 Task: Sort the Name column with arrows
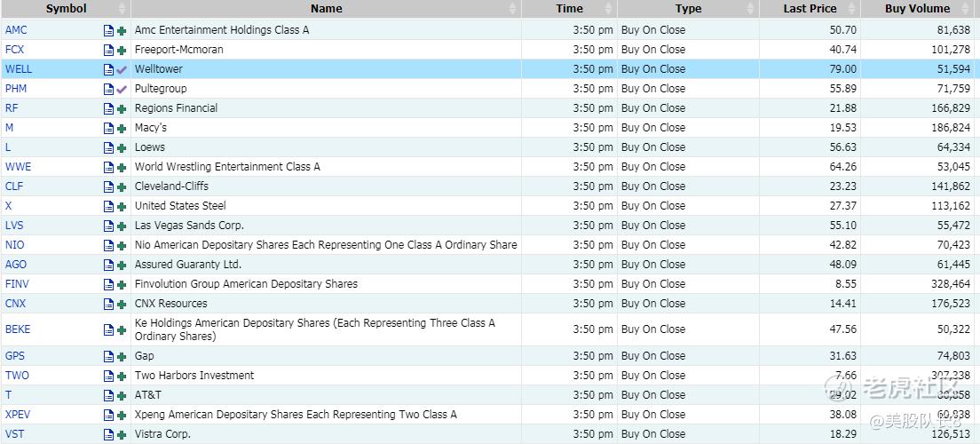tap(513, 9)
